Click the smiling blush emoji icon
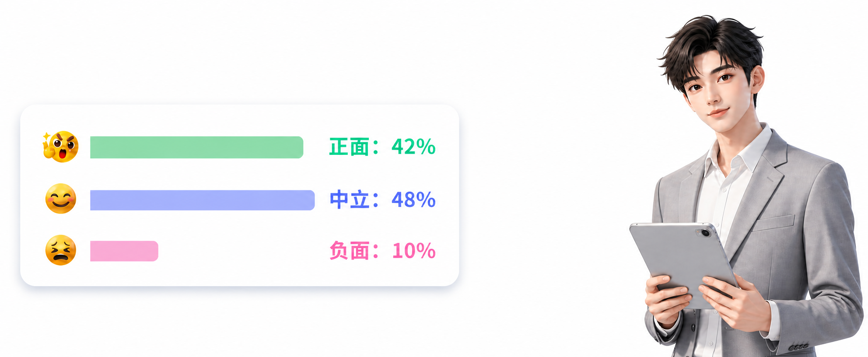 [x=61, y=199]
